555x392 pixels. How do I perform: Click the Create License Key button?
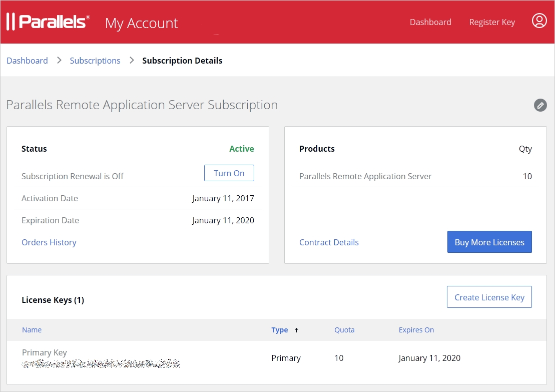pos(489,297)
